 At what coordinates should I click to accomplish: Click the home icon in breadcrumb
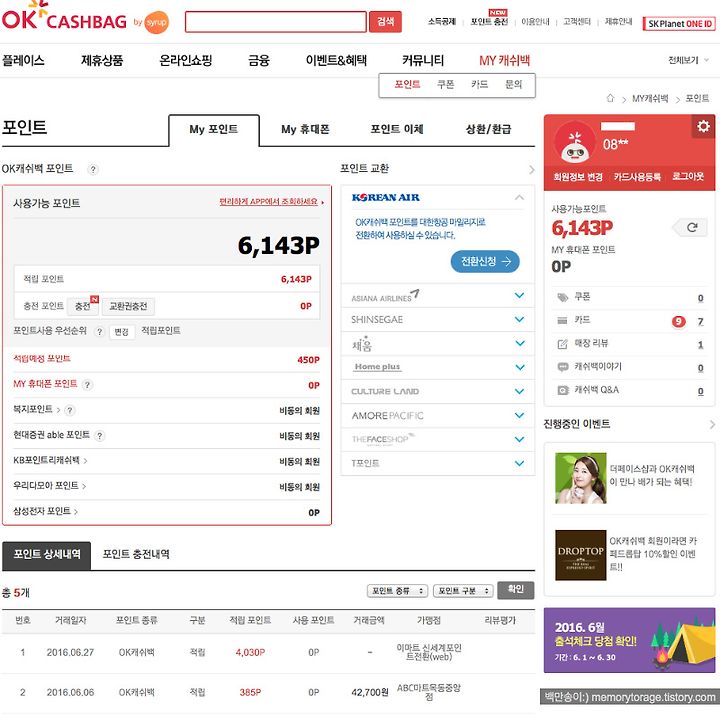coord(610,98)
